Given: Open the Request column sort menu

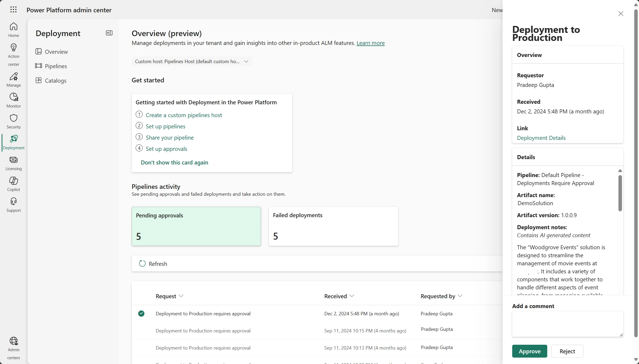Looking at the screenshot, I should [169, 296].
